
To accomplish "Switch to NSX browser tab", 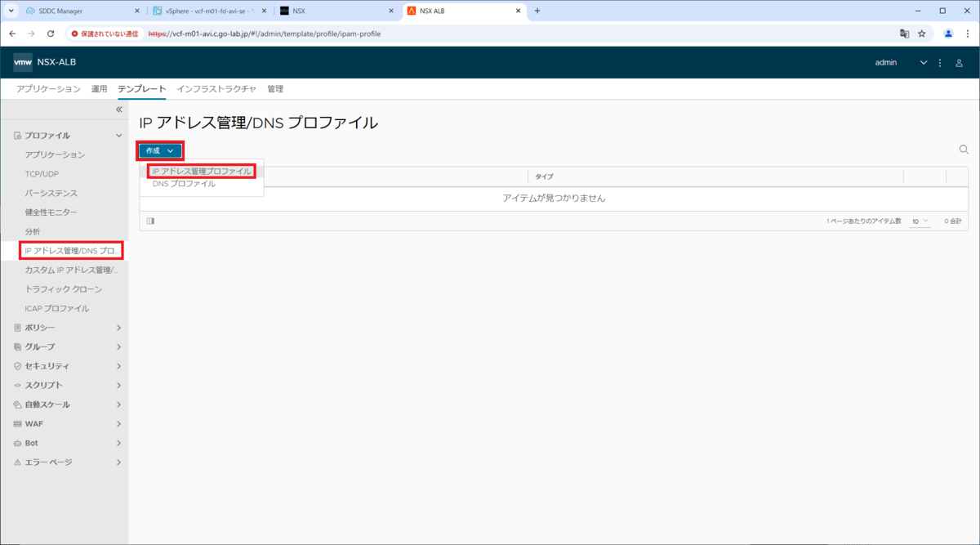I will pos(335,11).
